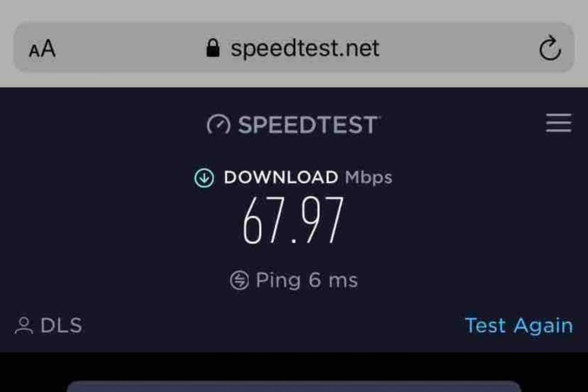Click the gray panel at bottom
The width and height of the screenshot is (588, 392).
[x=294, y=386]
